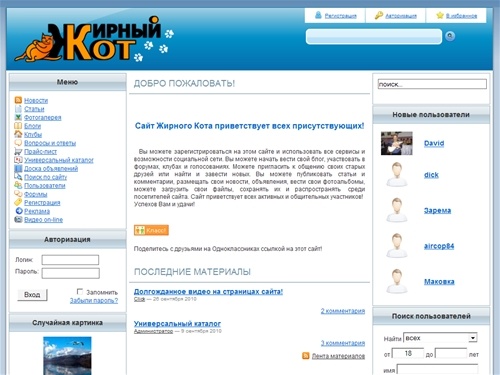Open user profile Маковка
Image resolution: width=500 pixels, height=375 pixels.
[x=439, y=282]
